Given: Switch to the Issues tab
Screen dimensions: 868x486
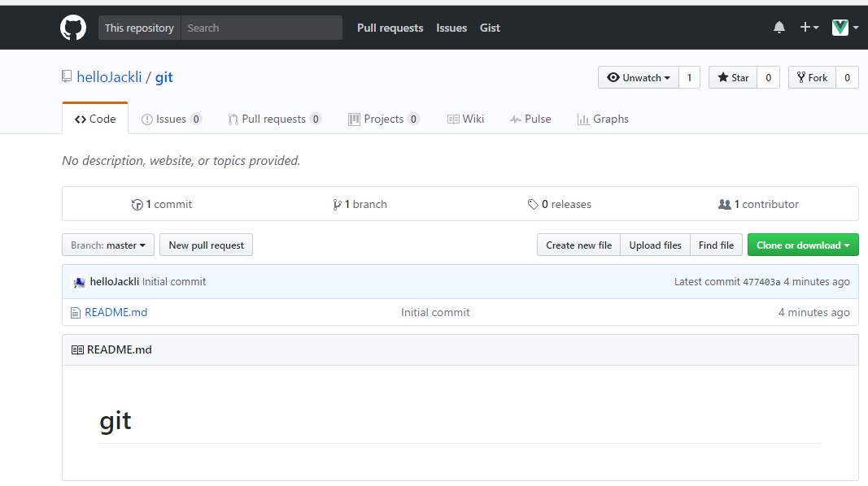Looking at the screenshot, I should 172,119.
